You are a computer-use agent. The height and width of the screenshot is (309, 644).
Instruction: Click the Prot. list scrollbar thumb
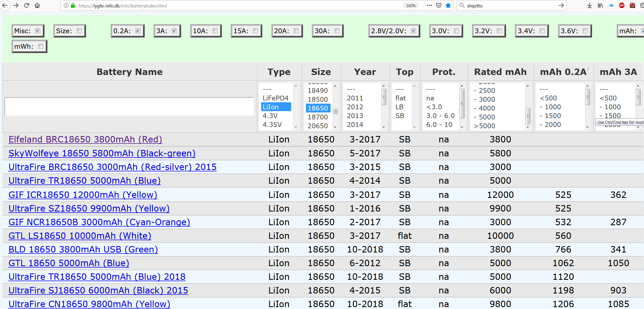[x=462, y=104]
